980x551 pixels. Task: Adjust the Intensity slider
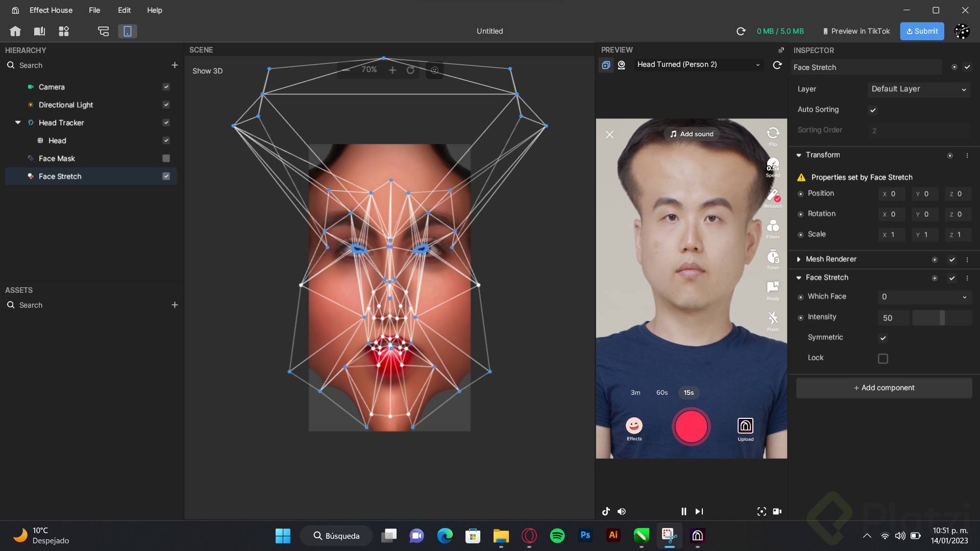click(942, 318)
